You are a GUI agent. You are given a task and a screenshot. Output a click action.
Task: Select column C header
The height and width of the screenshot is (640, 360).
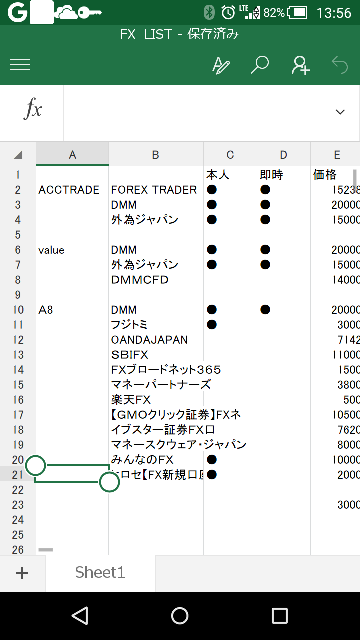tap(230, 154)
